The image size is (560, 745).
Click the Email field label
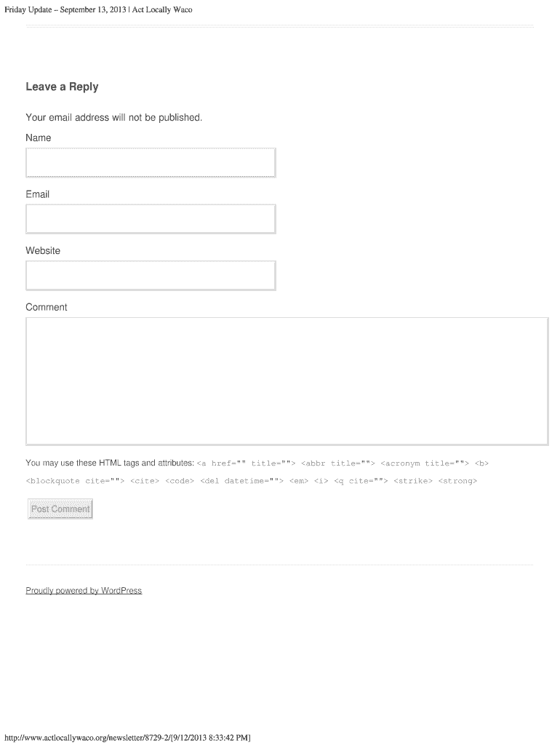[x=38, y=194]
